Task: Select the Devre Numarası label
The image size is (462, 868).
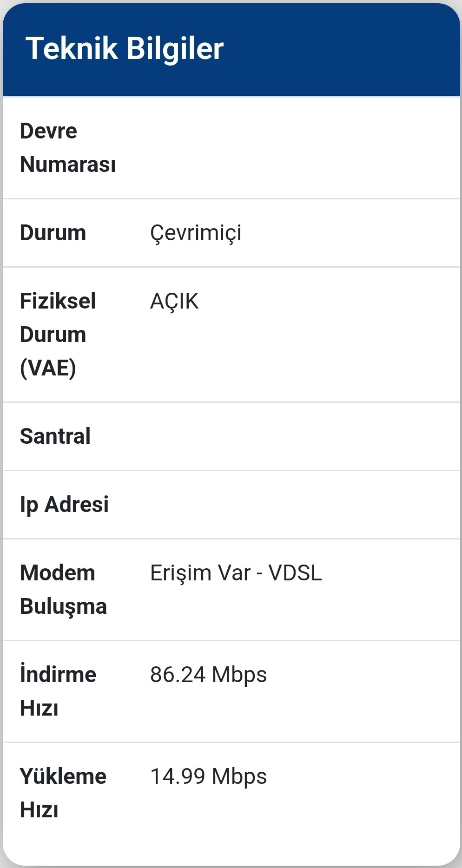Action: tap(68, 148)
